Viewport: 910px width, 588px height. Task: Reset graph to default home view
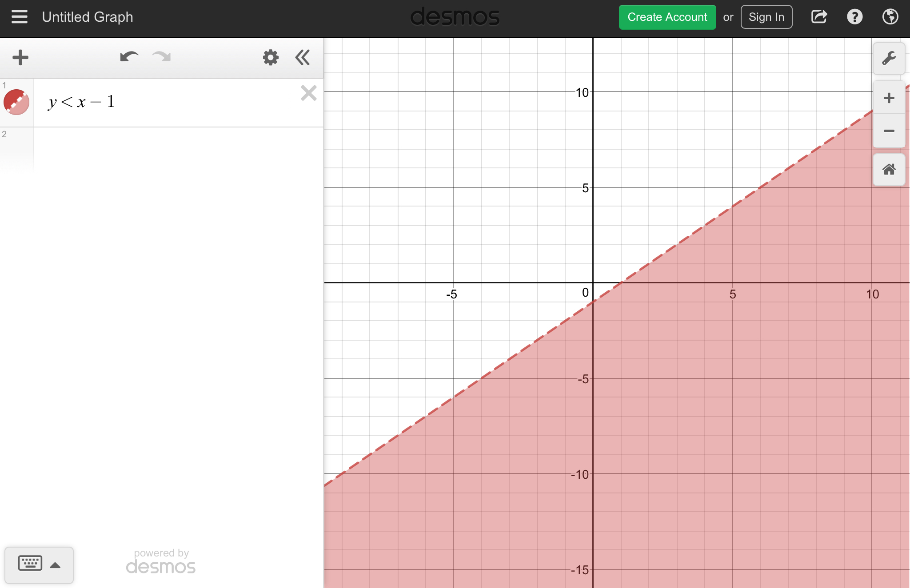pyautogui.click(x=889, y=170)
